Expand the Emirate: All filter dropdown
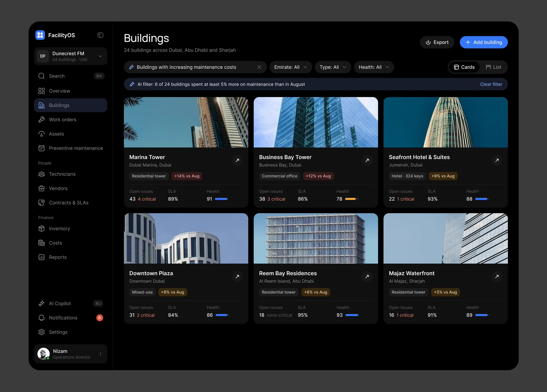 point(291,67)
